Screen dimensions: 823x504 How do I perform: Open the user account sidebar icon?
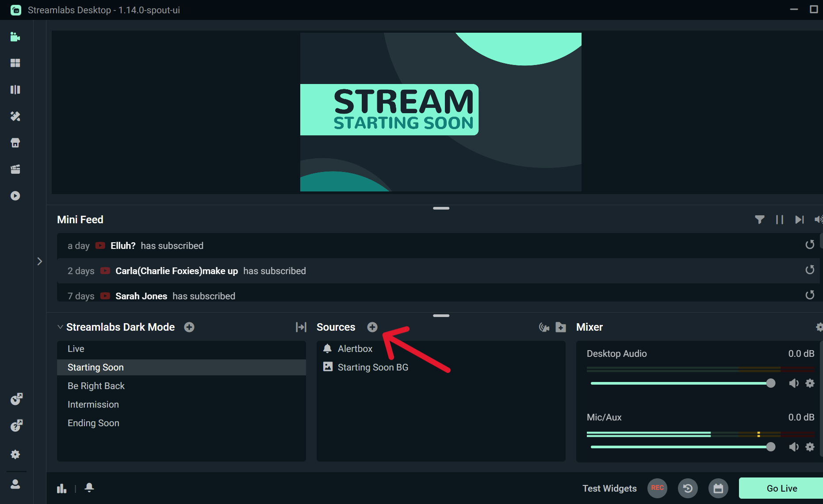(15, 484)
